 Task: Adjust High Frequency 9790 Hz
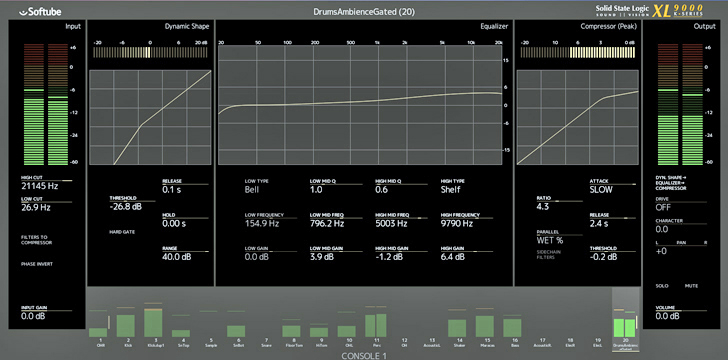pos(467,220)
